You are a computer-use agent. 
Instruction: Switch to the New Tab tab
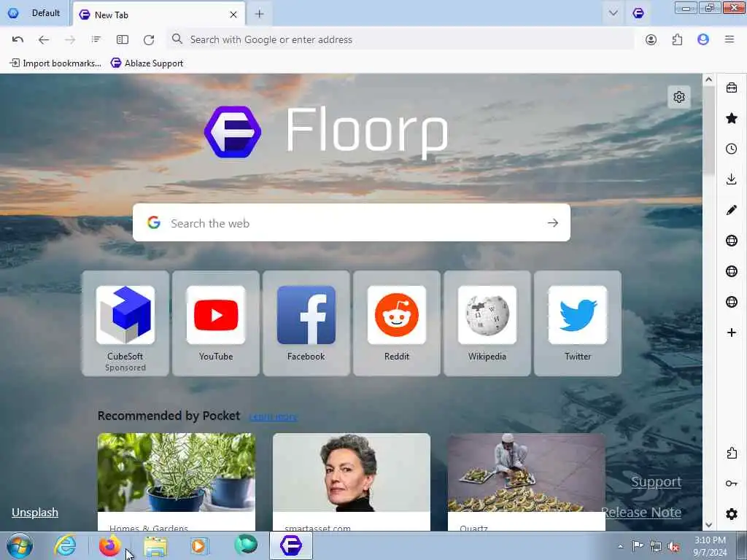tap(158, 15)
